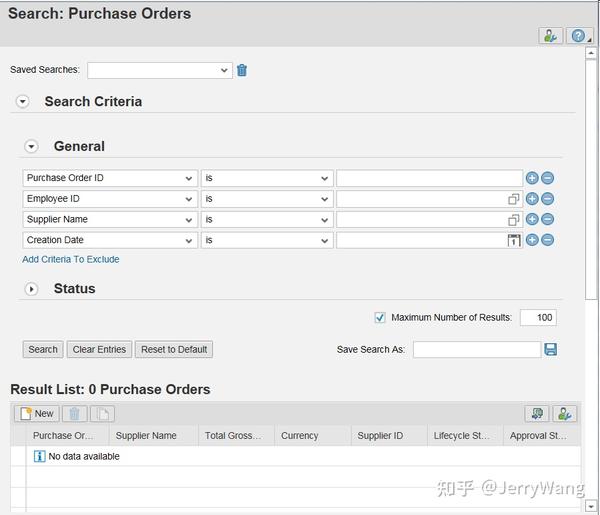The image size is (600, 515).
Task: Click the Search button
Action: coord(43,349)
